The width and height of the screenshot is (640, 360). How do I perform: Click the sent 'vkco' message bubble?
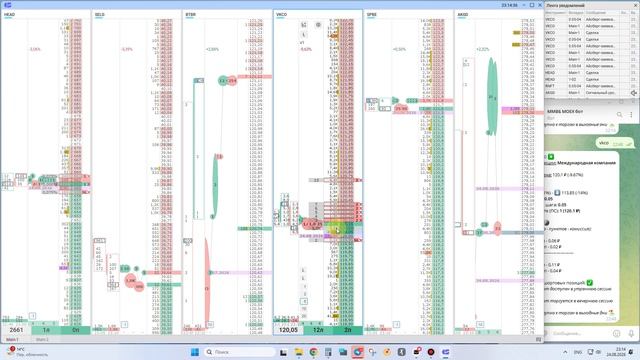pyautogui.click(x=615, y=143)
